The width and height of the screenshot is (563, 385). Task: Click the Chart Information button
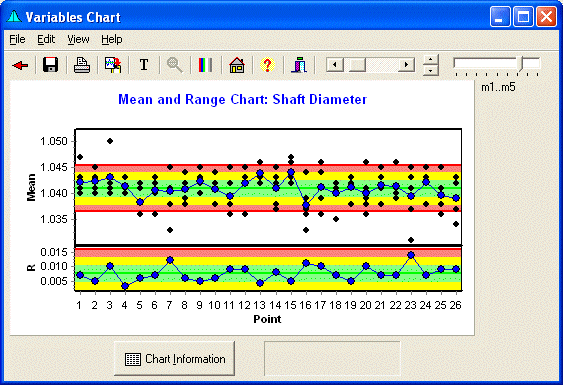coord(175,359)
